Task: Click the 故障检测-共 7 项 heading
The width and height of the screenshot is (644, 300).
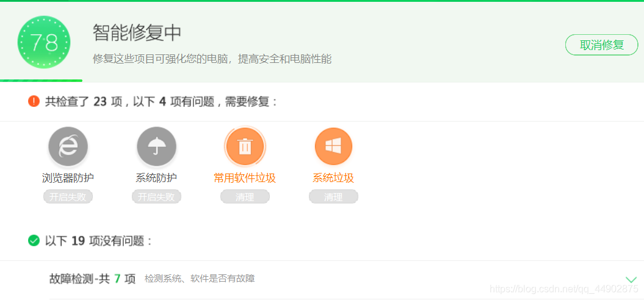Action: click(x=92, y=279)
